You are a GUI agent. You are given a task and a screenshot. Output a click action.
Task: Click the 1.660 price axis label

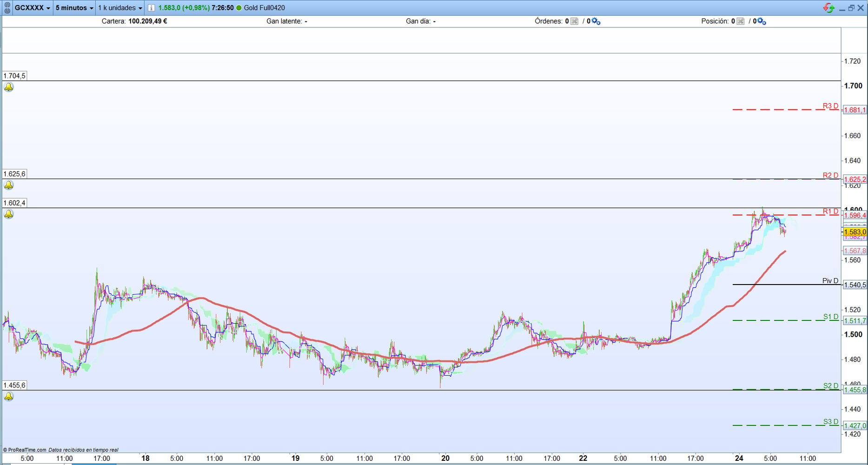(853, 136)
